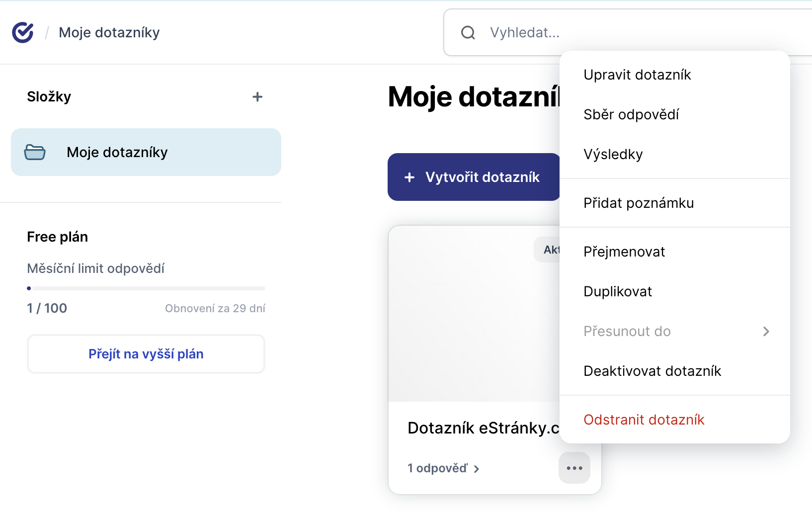Screen dimensions: 812x518
Task: Click the plus icon inside Vytvořit dotazník button
Action: point(409,177)
